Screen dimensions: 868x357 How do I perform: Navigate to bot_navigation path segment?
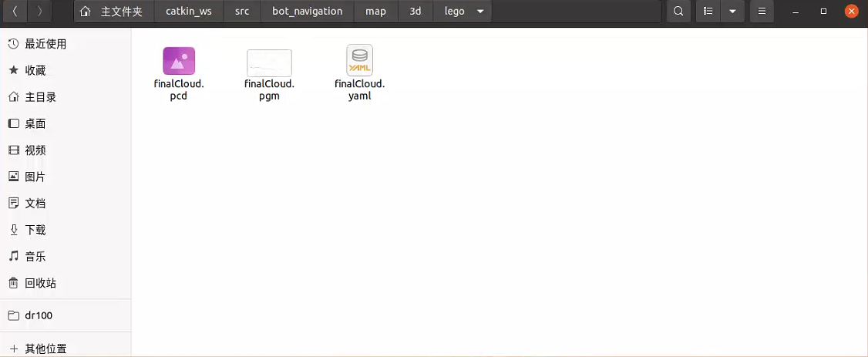(307, 12)
